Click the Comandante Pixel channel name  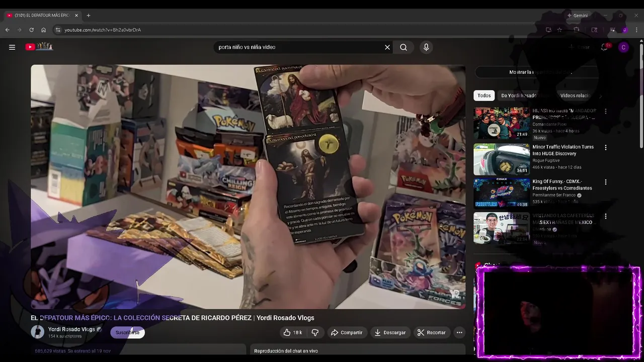point(549,124)
